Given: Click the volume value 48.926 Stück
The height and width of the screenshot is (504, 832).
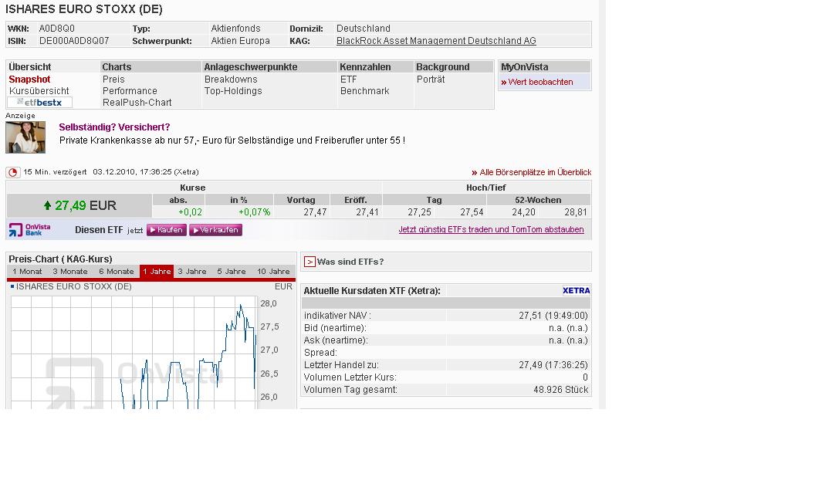Looking at the screenshot, I should [x=561, y=390].
